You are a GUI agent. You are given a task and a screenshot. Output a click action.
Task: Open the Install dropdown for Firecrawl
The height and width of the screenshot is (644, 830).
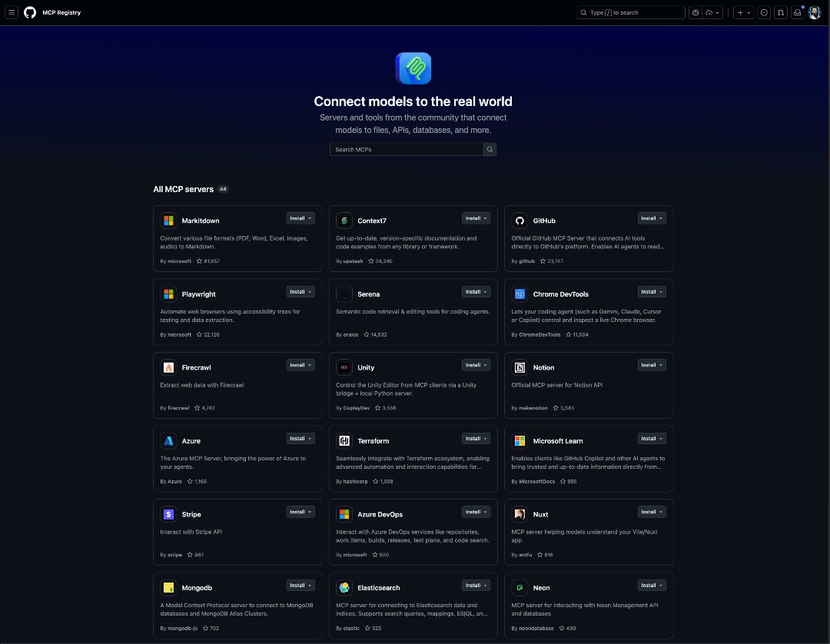[x=300, y=365]
